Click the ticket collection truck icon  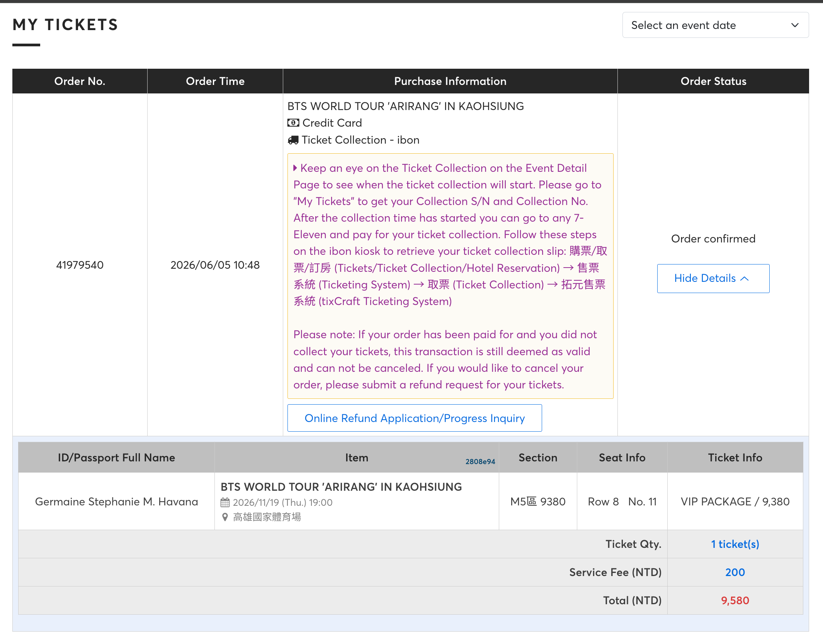click(x=293, y=140)
